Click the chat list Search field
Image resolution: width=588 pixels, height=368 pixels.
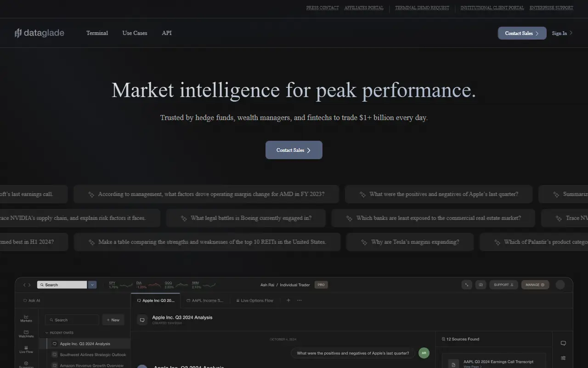72,320
